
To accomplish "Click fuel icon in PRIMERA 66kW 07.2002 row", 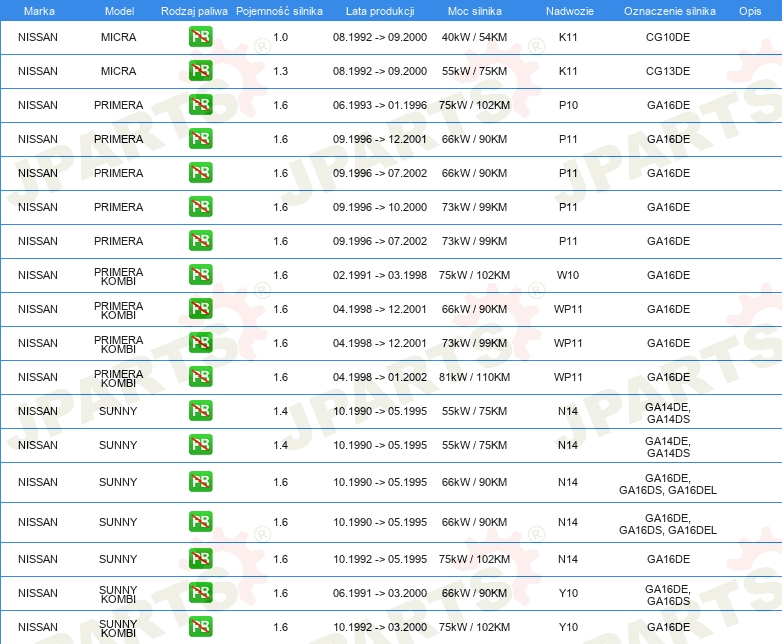I will [x=200, y=173].
